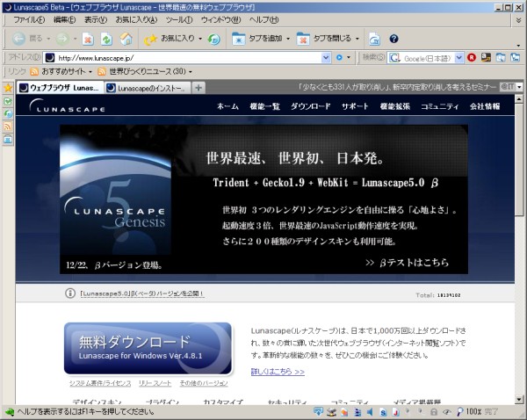Expand the お気に入り dropdown arrow
Viewport: 527px width, 420px height.
pos(200,39)
